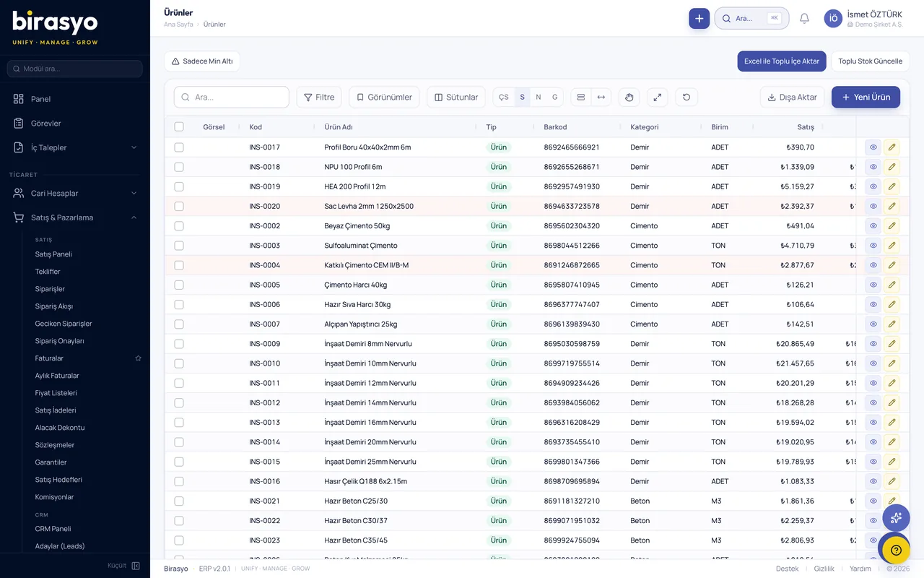Check the select-all header checkbox

[179, 127]
